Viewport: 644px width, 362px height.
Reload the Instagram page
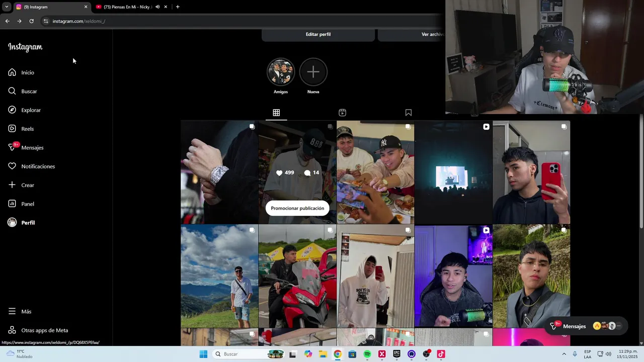[31, 21]
